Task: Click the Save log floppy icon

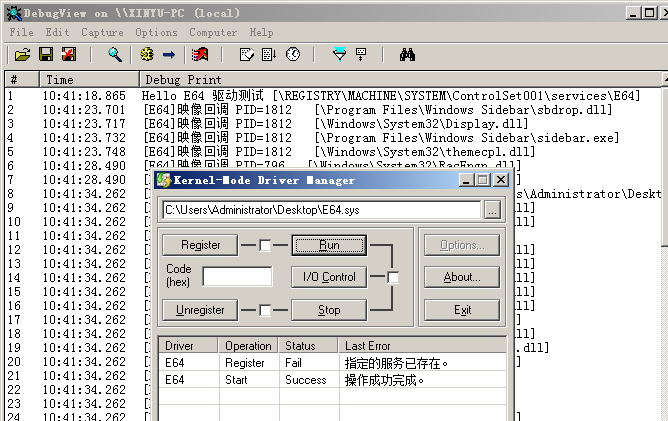Action: tap(45, 54)
